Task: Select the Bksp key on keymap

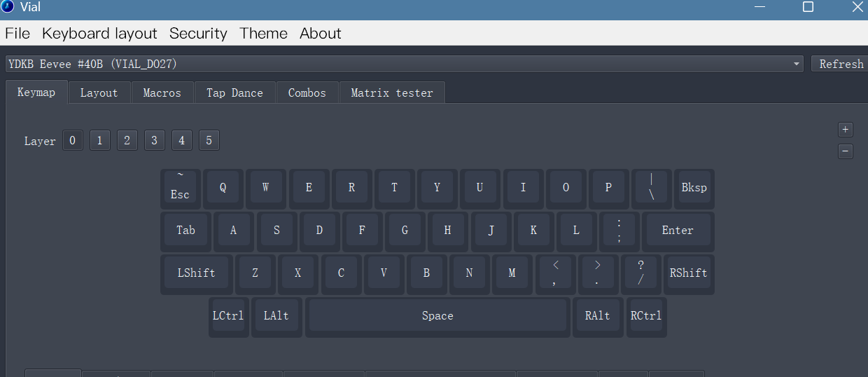Action: (x=694, y=188)
